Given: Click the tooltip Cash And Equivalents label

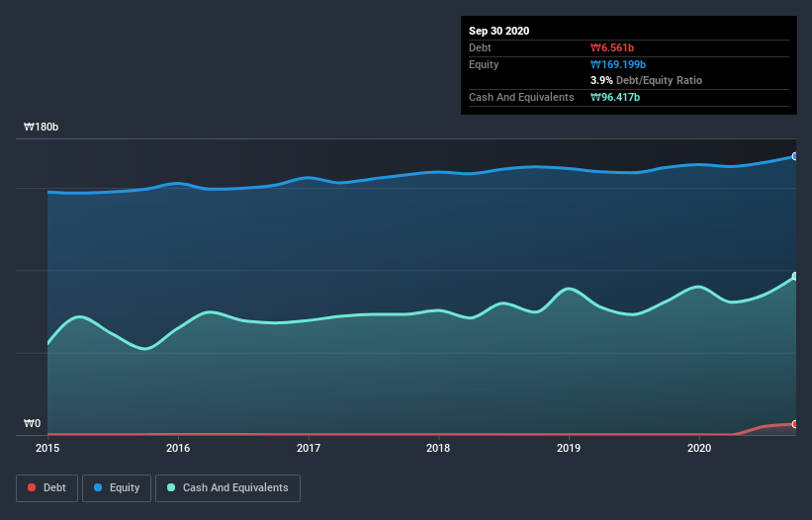Looking at the screenshot, I should click(x=521, y=97).
